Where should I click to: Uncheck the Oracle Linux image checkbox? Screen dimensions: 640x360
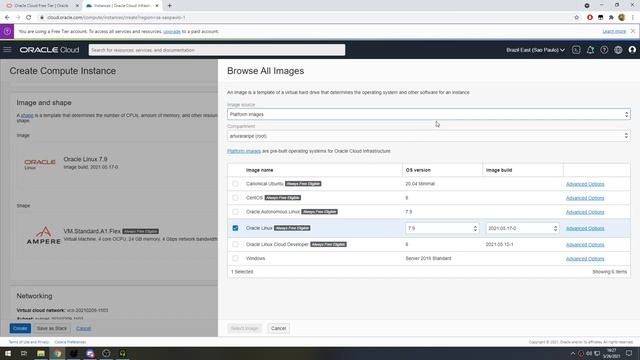pyautogui.click(x=235, y=228)
